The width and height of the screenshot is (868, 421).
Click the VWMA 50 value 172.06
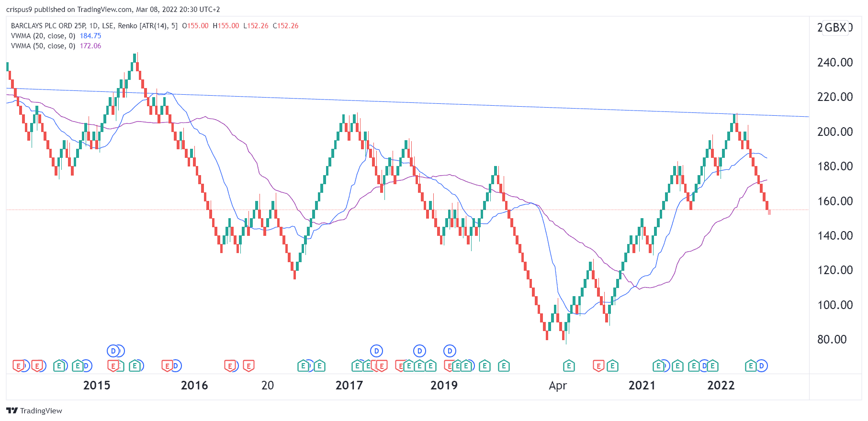[90, 46]
